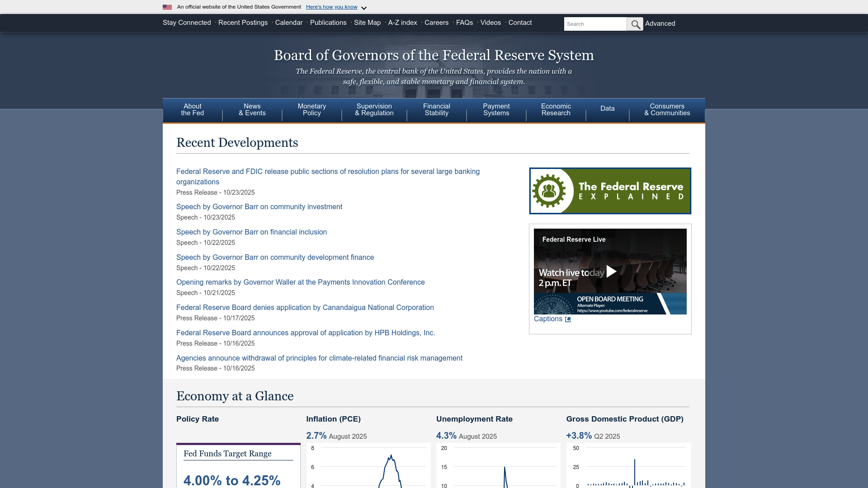Image resolution: width=868 pixels, height=488 pixels.
Task: Open the Advanced search link
Action: point(660,23)
